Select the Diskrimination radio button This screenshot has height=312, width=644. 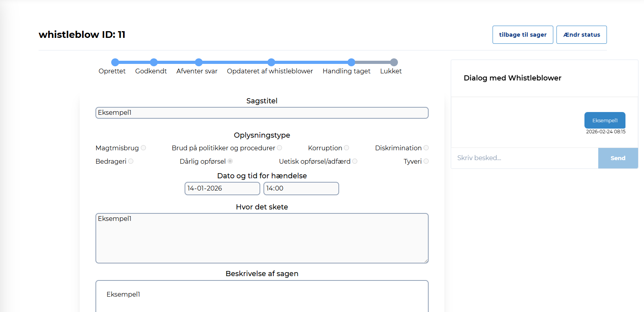click(x=426, y=148)
